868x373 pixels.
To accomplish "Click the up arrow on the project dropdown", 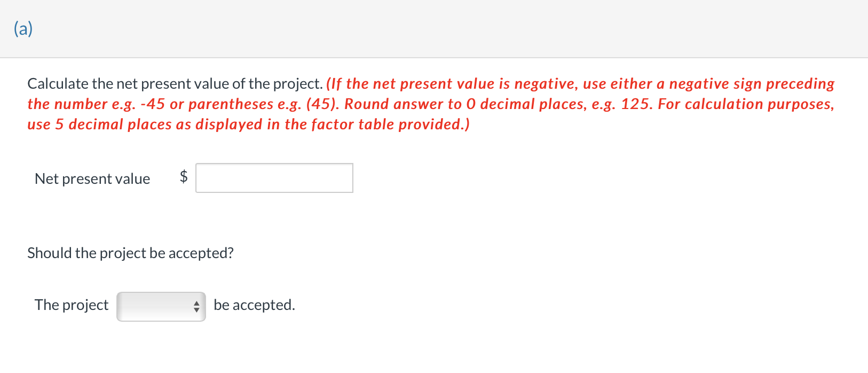I will point(196,304).
